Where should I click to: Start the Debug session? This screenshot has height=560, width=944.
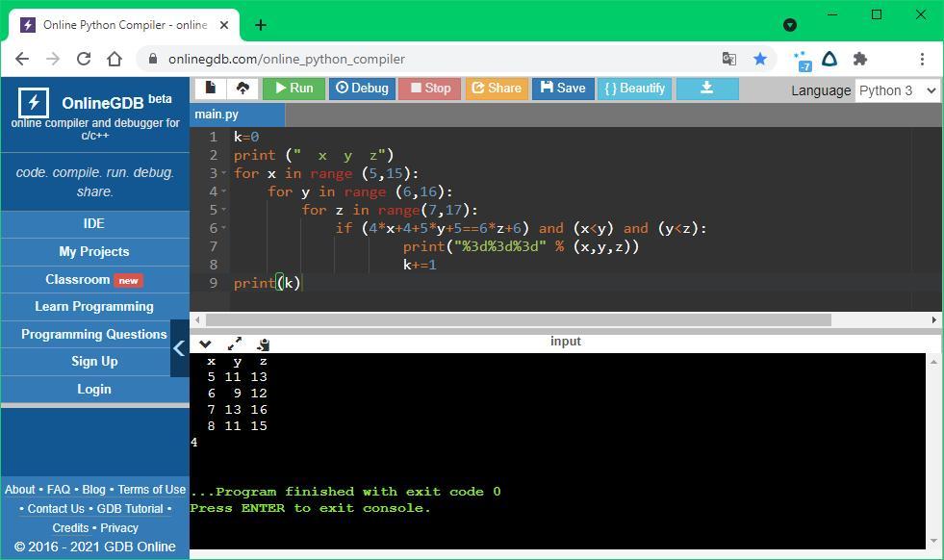pyautogui.click(x=362, y=88)
